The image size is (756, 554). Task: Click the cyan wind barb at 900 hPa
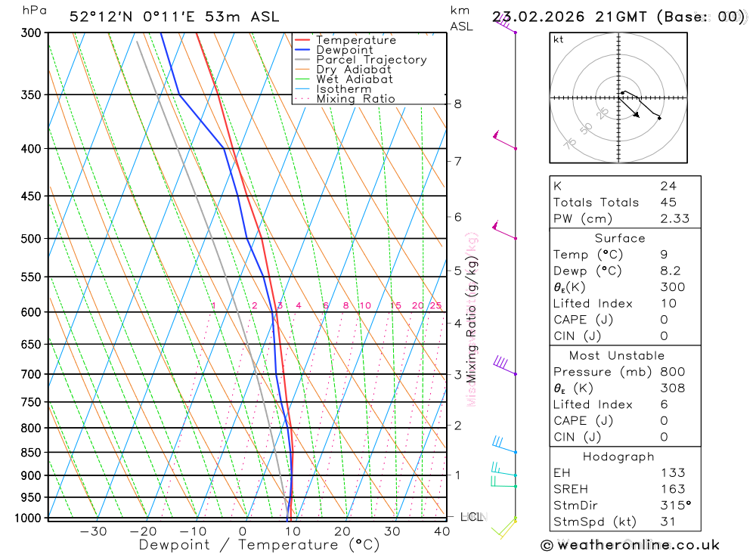coord(503,469)
